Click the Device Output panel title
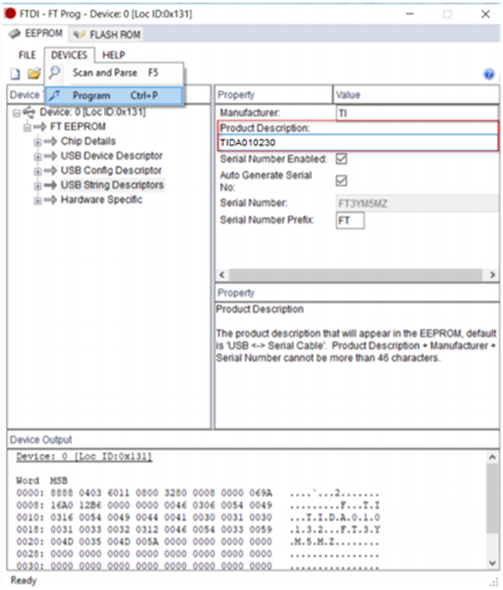The width and height of the screenshot is (503, 590). pos(41,440)
